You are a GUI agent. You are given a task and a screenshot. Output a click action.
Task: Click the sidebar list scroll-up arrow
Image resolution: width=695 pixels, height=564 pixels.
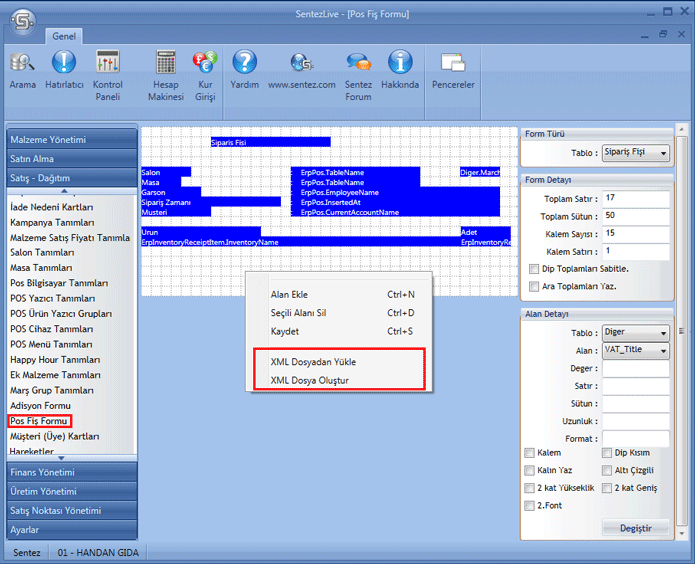click(x=64, y=191)
